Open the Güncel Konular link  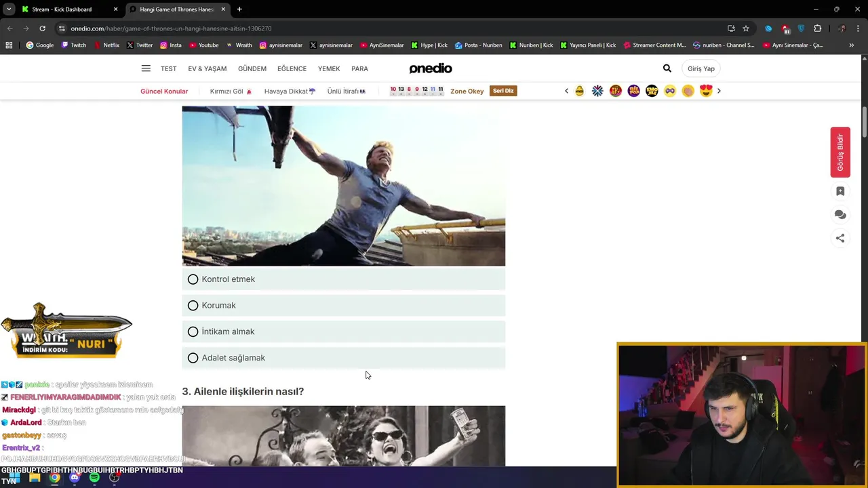(x=164, y=91)
